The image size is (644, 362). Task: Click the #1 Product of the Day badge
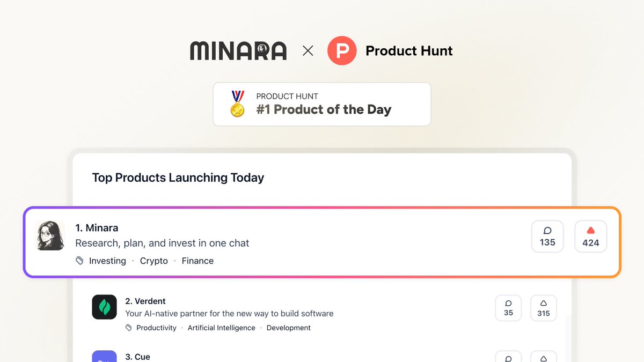[x=322, y=104]
